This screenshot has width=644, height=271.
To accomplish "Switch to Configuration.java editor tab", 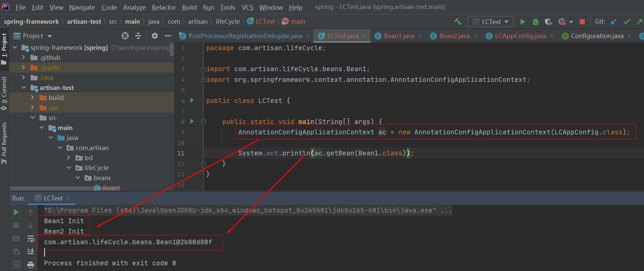I will (x=597, y=36).
